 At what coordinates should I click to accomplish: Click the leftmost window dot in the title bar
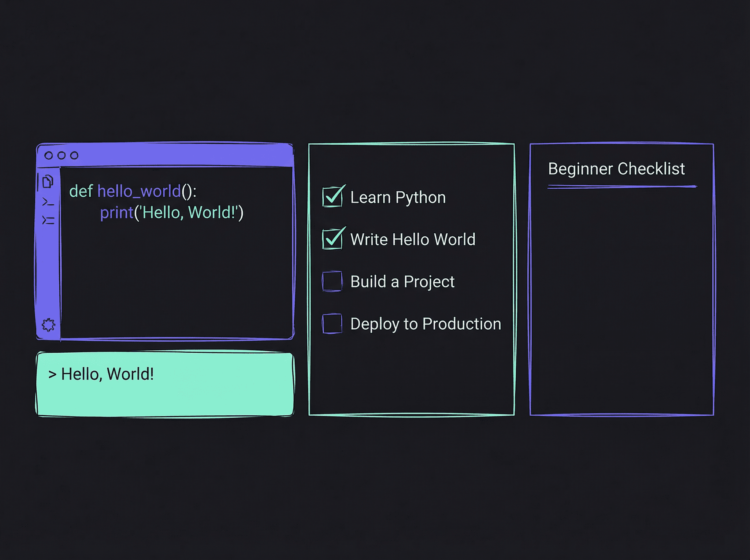[49, 155]
